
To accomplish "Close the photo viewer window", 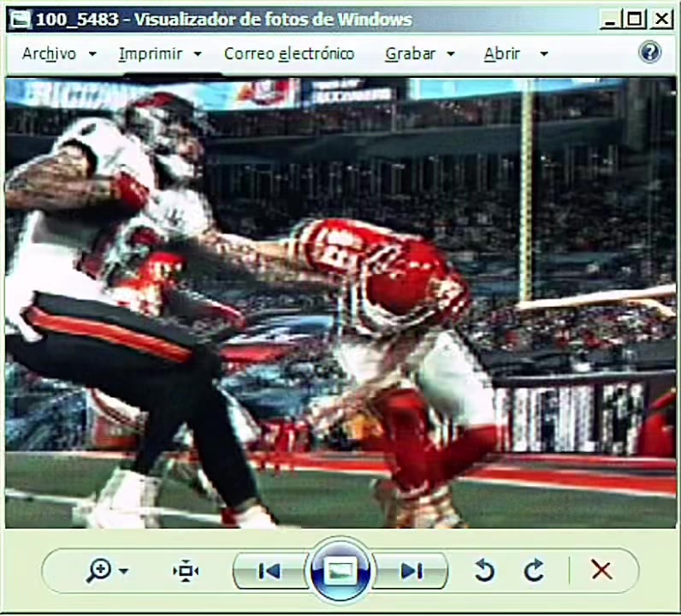I will click(662, 20).
